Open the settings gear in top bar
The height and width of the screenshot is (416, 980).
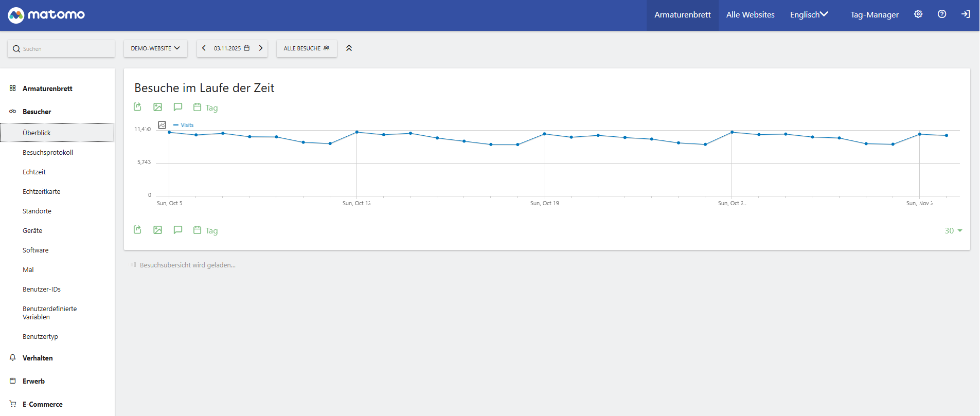coord(918,14)
